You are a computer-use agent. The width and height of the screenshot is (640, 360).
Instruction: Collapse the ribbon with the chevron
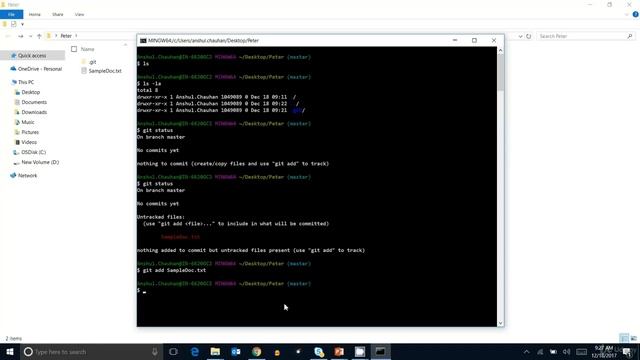[x=627, y=15]
